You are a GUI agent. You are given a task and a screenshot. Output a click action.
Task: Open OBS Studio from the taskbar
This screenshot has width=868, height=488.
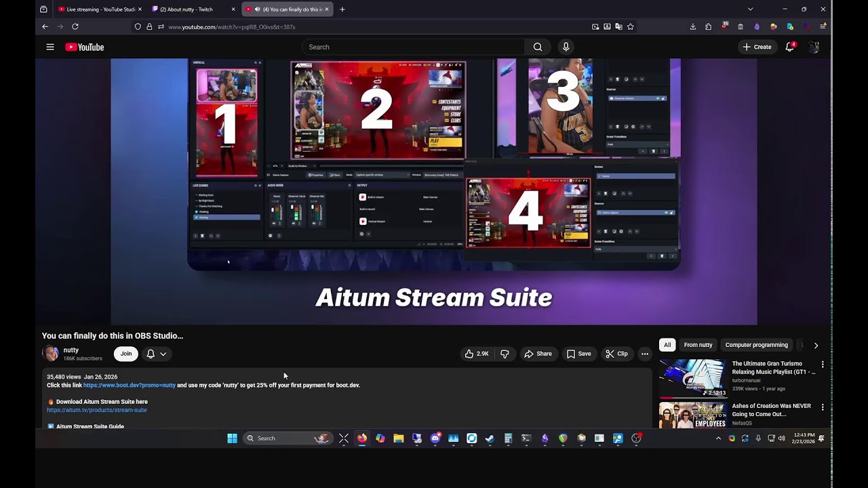pos(636,439)
